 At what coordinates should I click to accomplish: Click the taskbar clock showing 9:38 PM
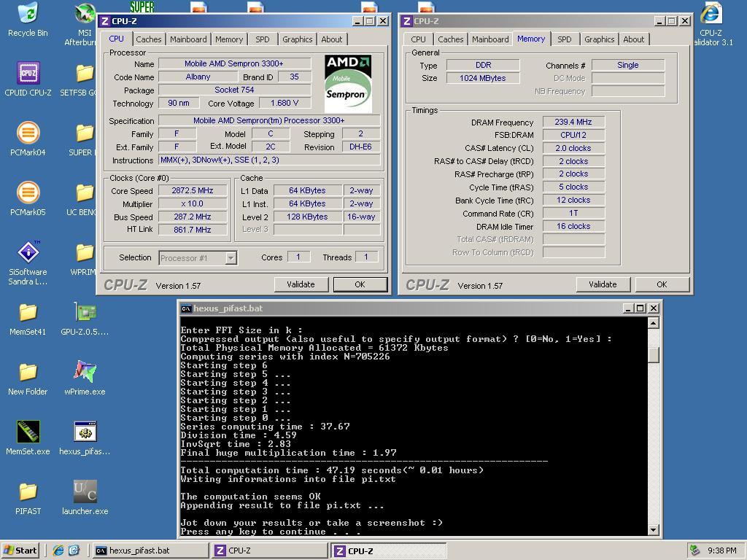[x=722, y=551]
